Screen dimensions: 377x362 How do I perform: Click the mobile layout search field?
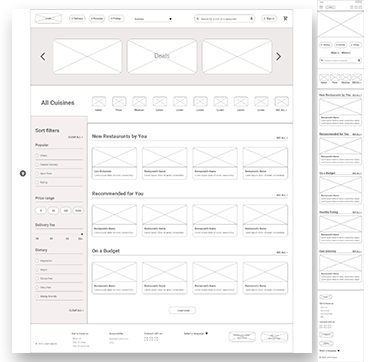(x=340, y=60)
